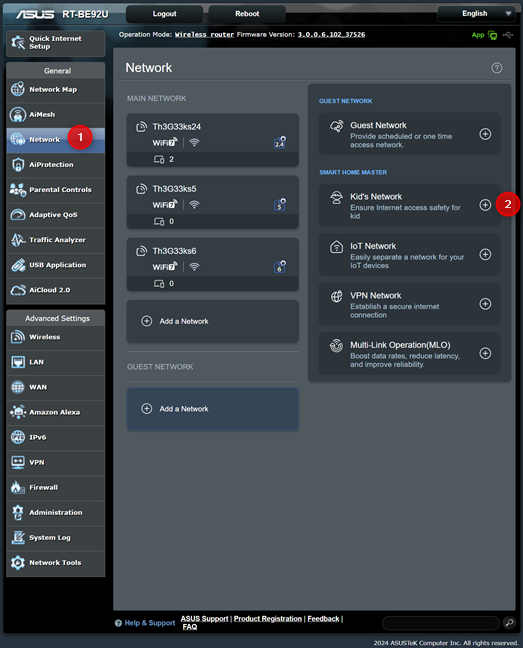523x648 pixels.
Task: Click the USB status icon in header
Action: click(x=508, y=35)
